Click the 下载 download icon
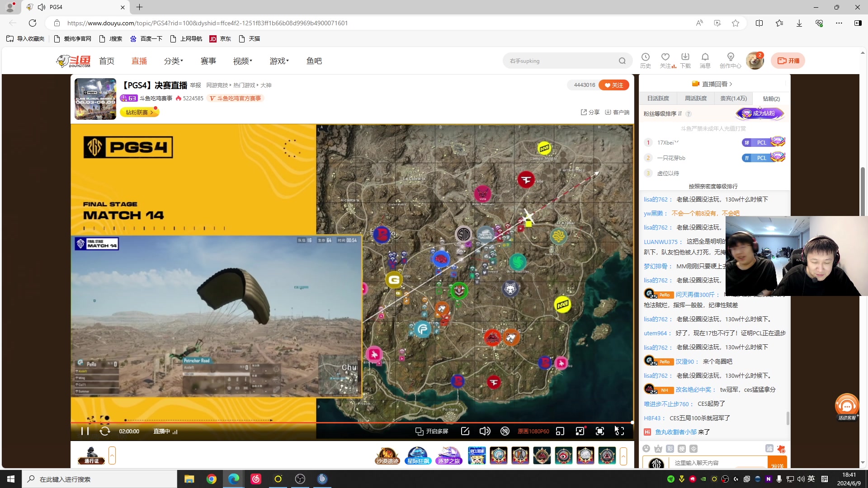Screen dimensions: 868x488 pos(685,61)
